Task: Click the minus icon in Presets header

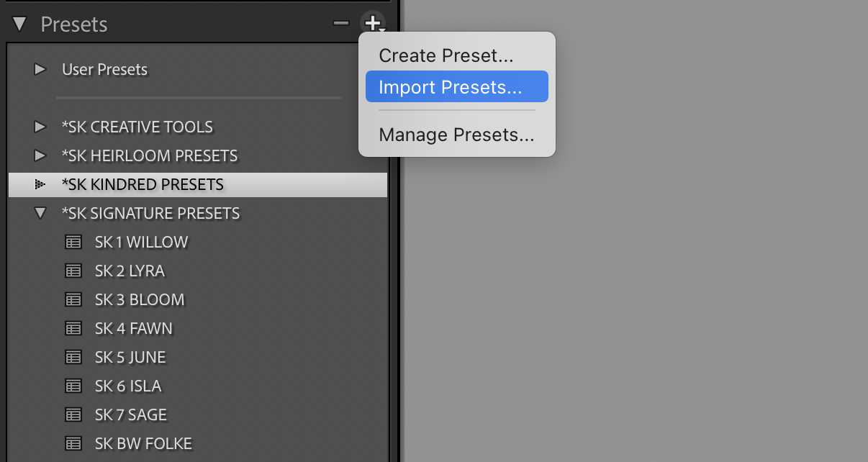Action: click(341, 24)
